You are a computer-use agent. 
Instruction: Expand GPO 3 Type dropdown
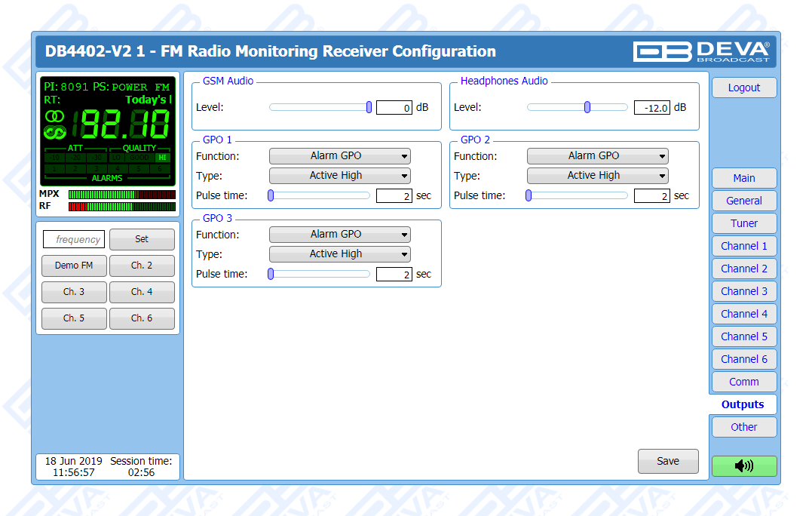pyautogui.click(x=339, y=254)
